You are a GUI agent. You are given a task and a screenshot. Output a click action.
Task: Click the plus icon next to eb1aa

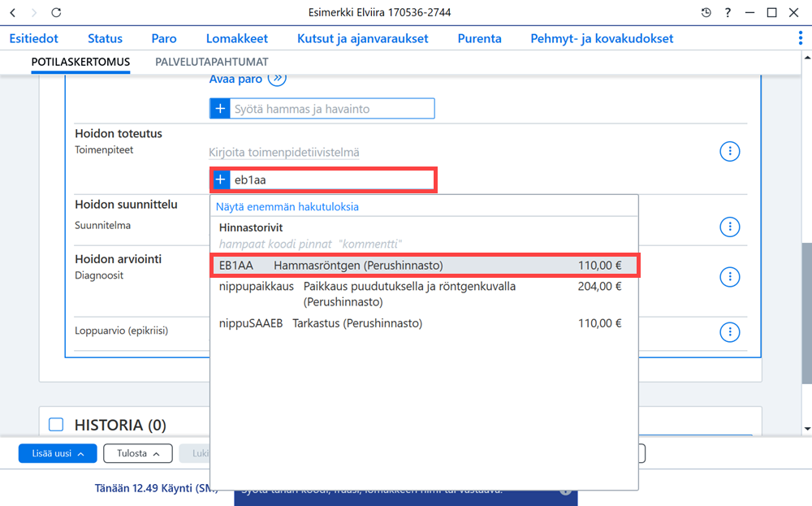(220, 179)
